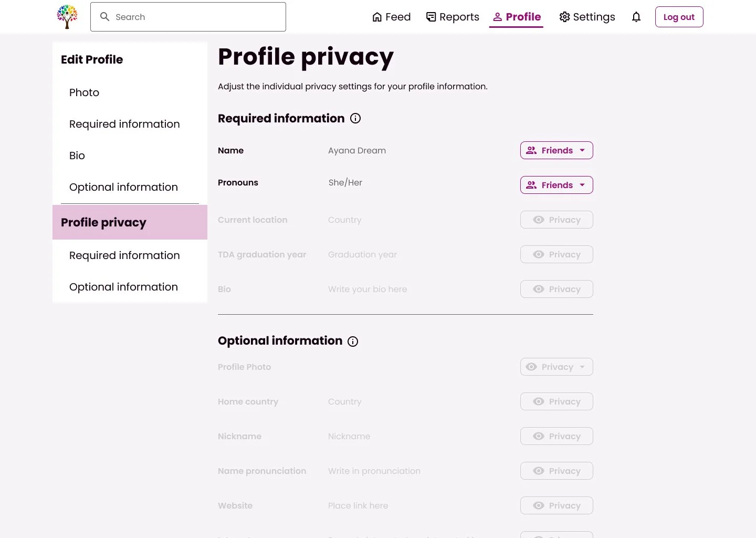
Task: Click Place link here placeholder
Action: (358, 505)
